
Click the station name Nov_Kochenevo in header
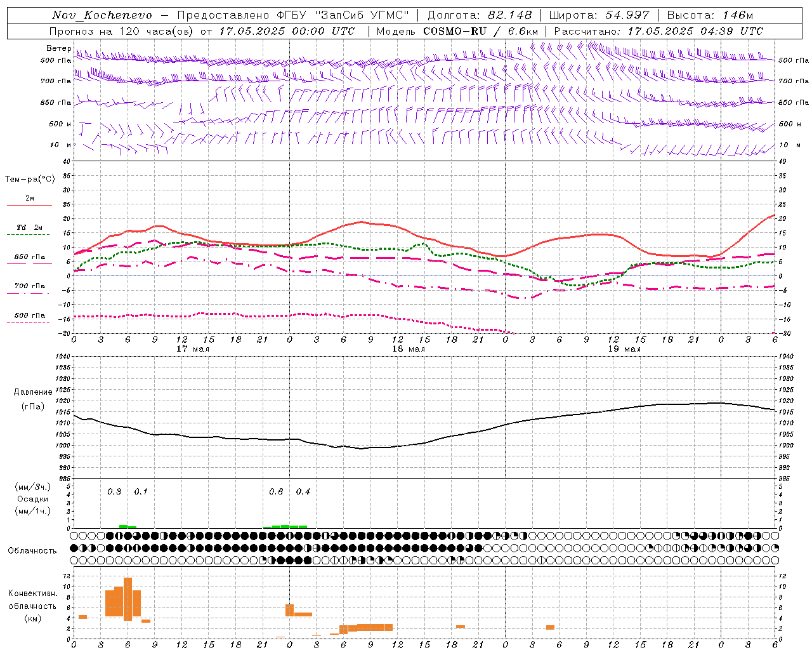[x=102, y=15]
